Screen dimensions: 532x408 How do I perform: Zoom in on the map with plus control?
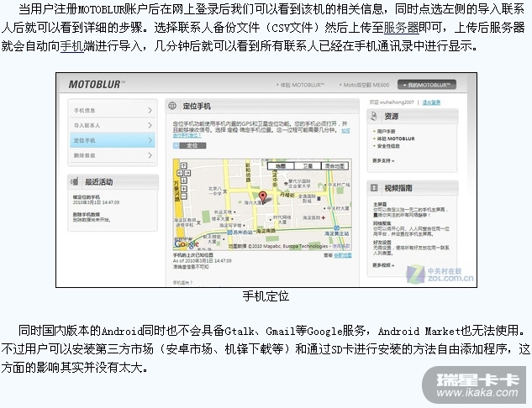(183, 189)
